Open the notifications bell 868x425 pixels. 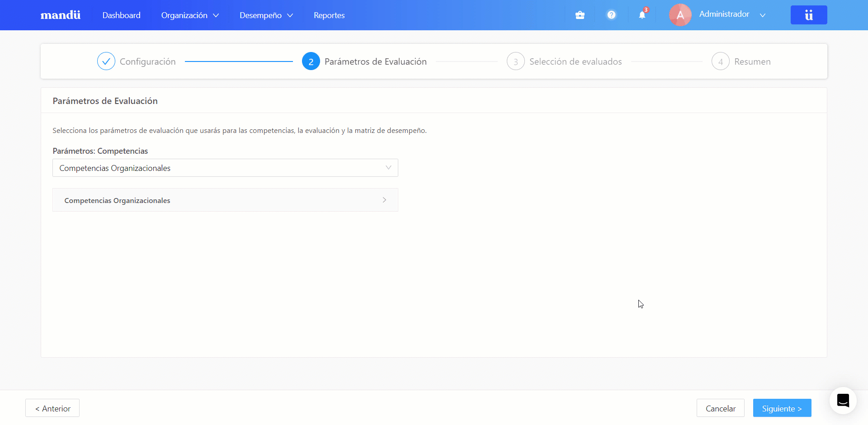coord(642,15)
